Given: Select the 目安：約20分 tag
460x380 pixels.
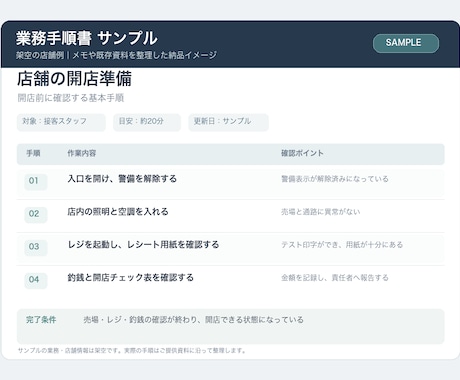Looking at the screenshot, I should [147, 122].
